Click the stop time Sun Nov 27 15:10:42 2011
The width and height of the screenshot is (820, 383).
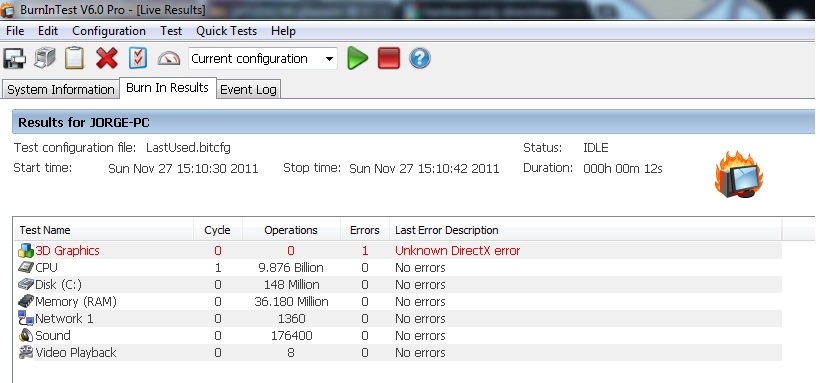coord(424,168)
